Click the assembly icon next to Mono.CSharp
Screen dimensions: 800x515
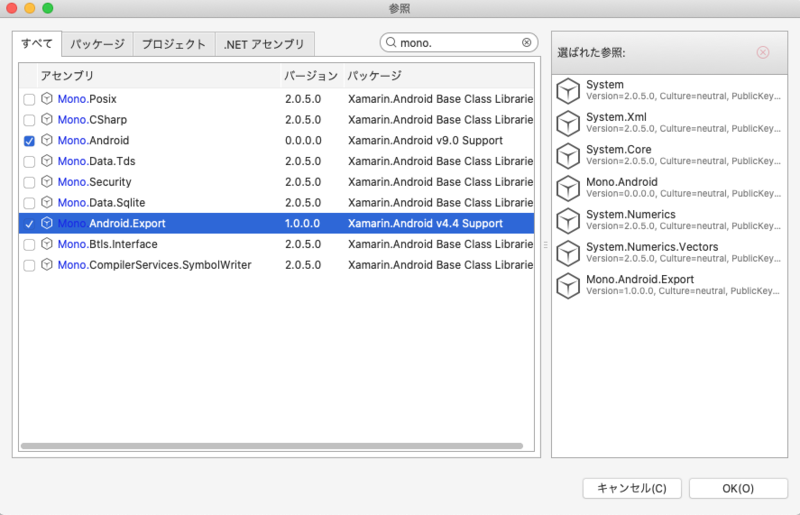[47, 119]
